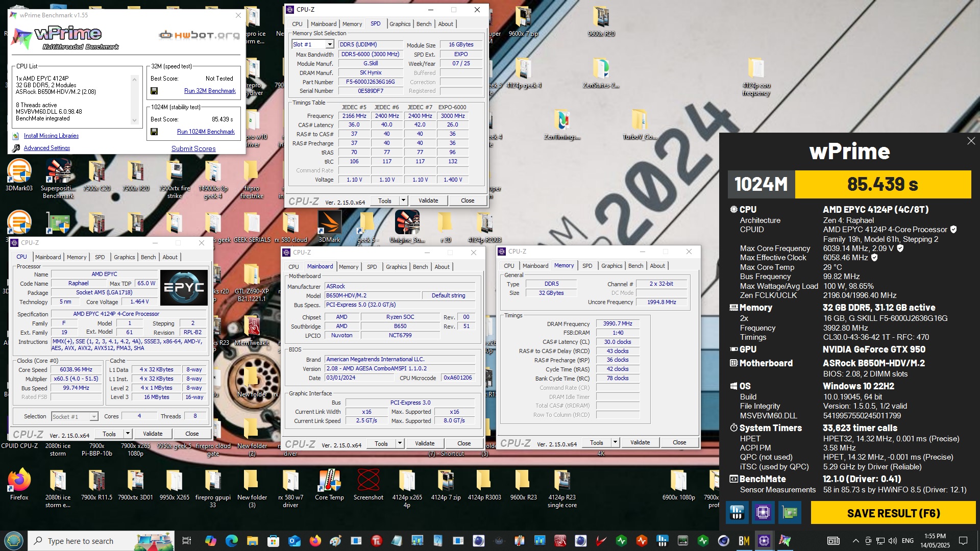Select the ZenStates desktop icon
Screen dimensions: 980x551
tap(601, 73)
